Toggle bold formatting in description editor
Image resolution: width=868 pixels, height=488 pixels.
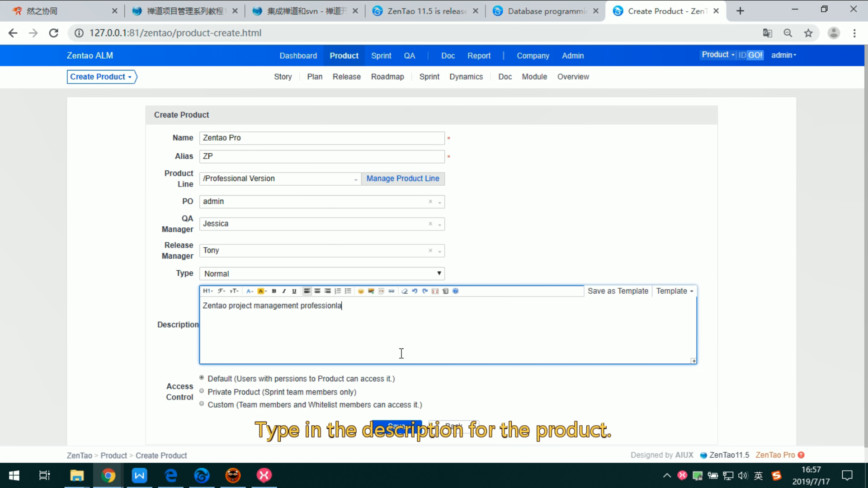(x=274, y=291)
